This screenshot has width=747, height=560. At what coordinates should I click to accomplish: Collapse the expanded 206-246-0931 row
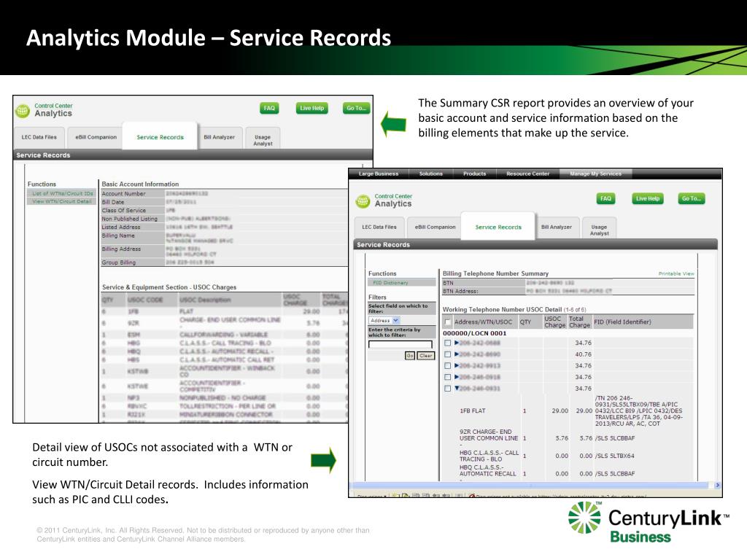pos(457,388)
